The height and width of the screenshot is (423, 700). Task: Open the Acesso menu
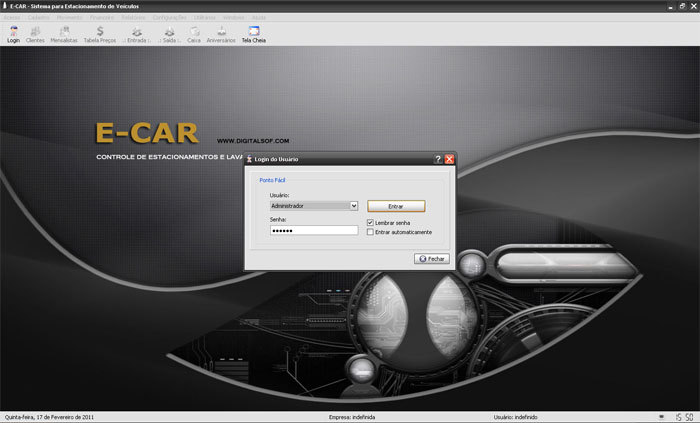pos(12,17)
